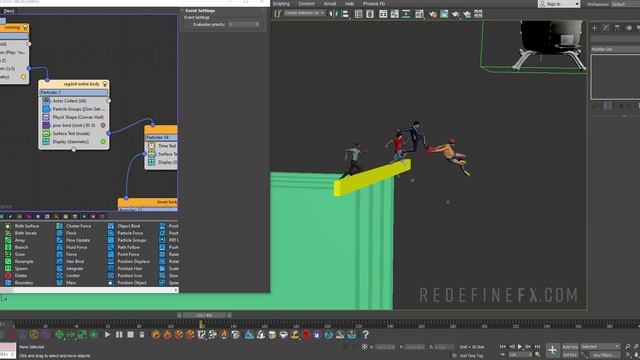
Task: Open the Phoenix FD menu
Action: (374, 4)
